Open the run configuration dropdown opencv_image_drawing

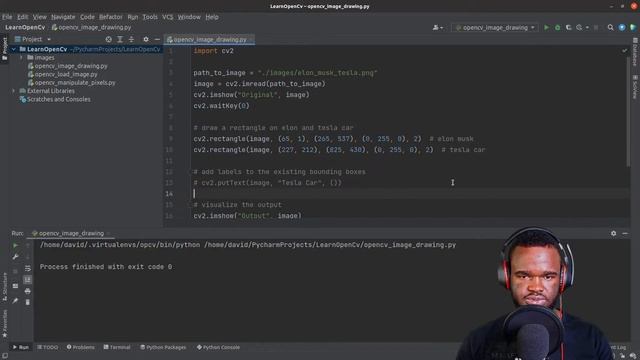494,27
